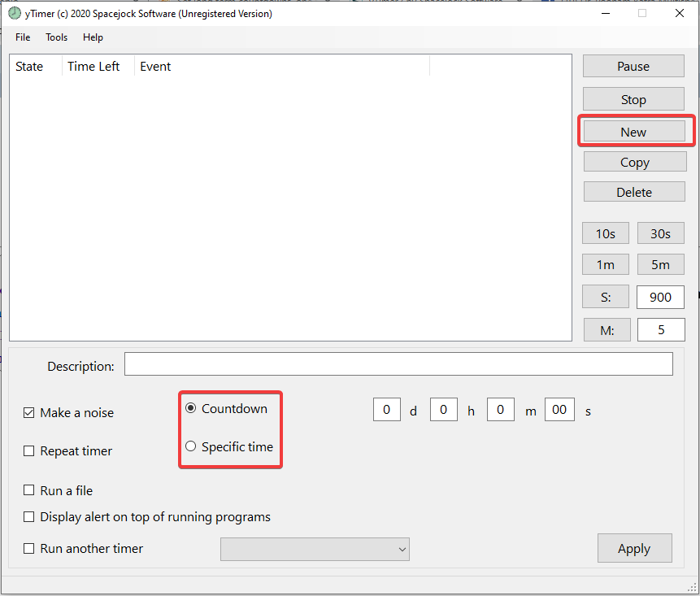
Task: Close the yTimer window
Action: click(680, 13)
